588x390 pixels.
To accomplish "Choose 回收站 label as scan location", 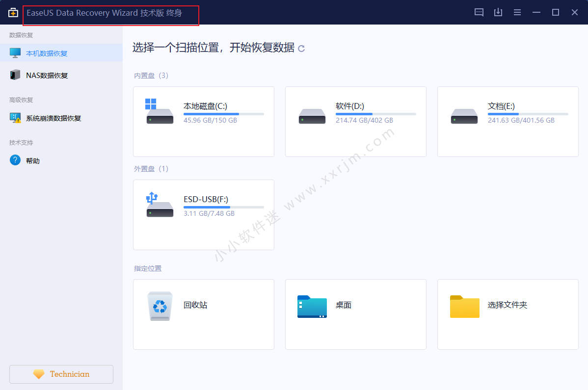I will 195,305.
